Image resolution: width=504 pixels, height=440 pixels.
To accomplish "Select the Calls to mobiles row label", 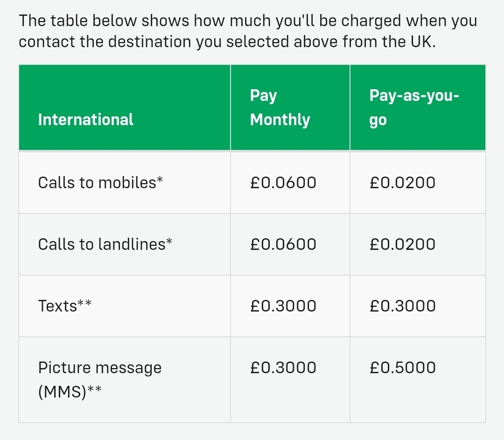I will point(100,183).
